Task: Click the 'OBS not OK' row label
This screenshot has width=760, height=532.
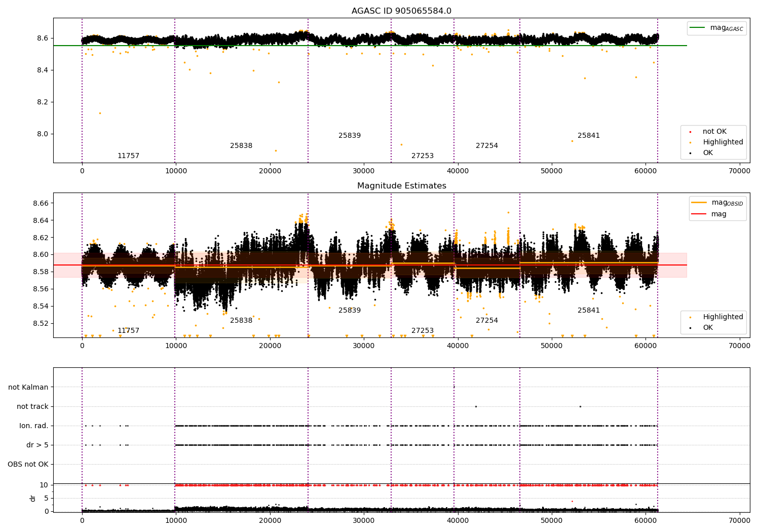Action: pos(28,465)
